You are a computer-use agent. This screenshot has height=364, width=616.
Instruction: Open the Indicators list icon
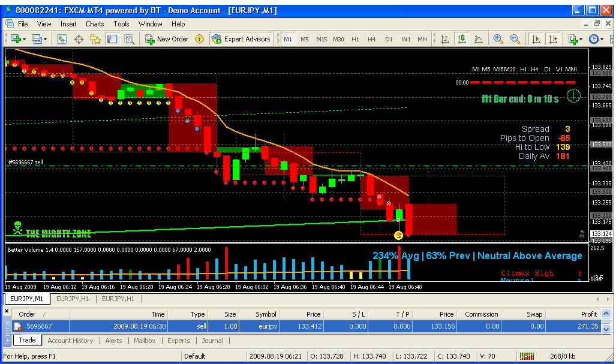click(573, 39)
